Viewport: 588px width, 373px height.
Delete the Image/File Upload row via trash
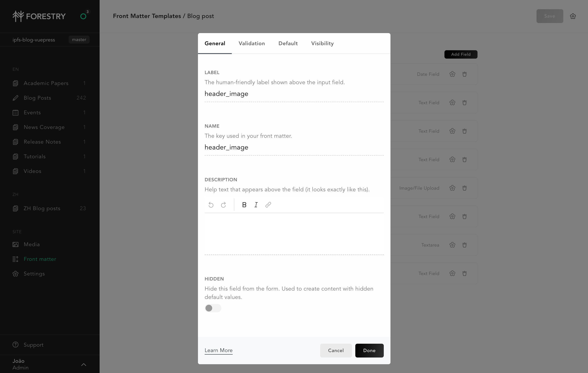[x=464, y=188]
